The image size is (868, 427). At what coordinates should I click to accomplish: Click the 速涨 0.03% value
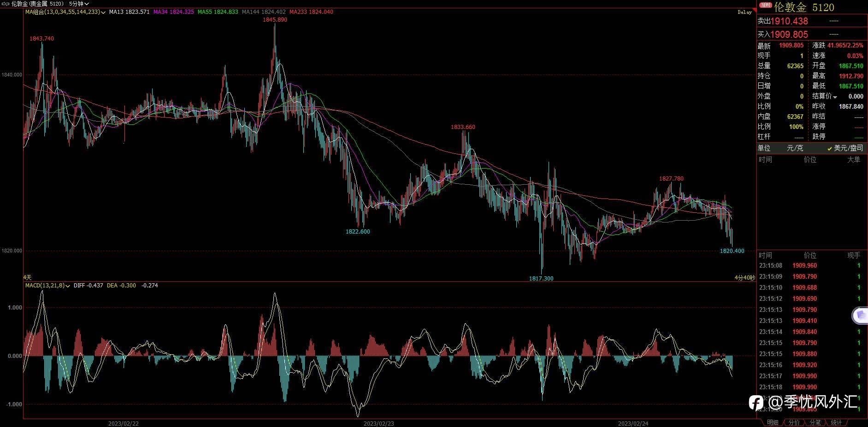click(x=855, y=56)
